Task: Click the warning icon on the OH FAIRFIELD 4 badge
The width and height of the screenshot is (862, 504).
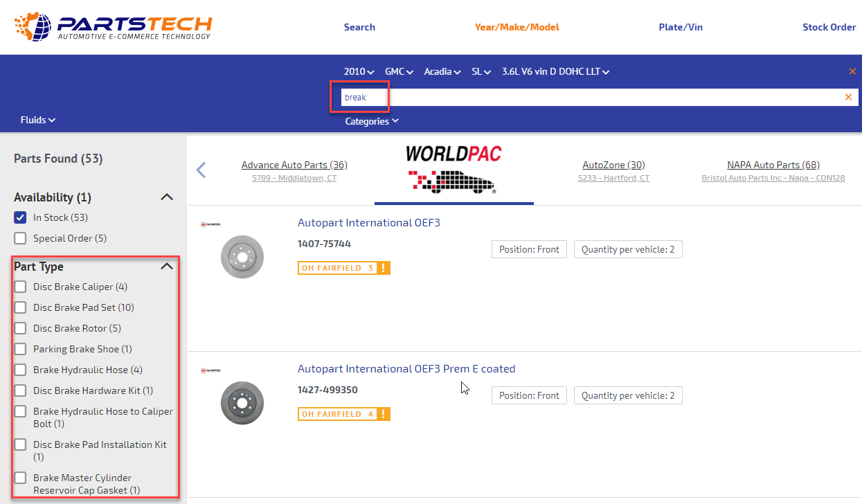Action: click(384, 414)
